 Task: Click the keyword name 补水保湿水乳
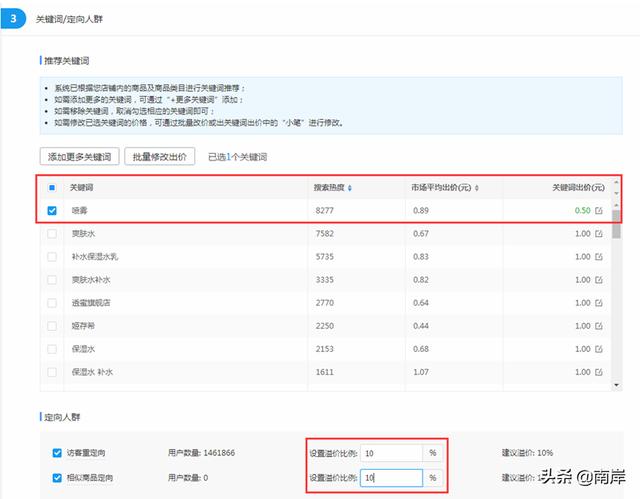(x=95, y=257)
